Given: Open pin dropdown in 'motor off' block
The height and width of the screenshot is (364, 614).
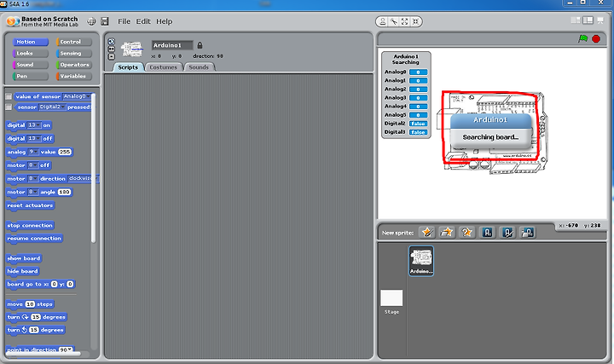Looking at the screenshot, I should tap(33, 165).
